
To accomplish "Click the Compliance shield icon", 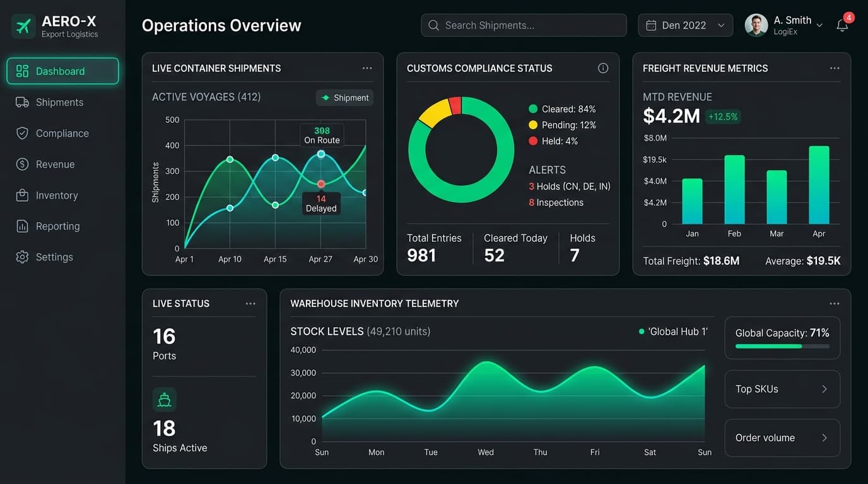I will pyautogui.click(x=22, y=133).
